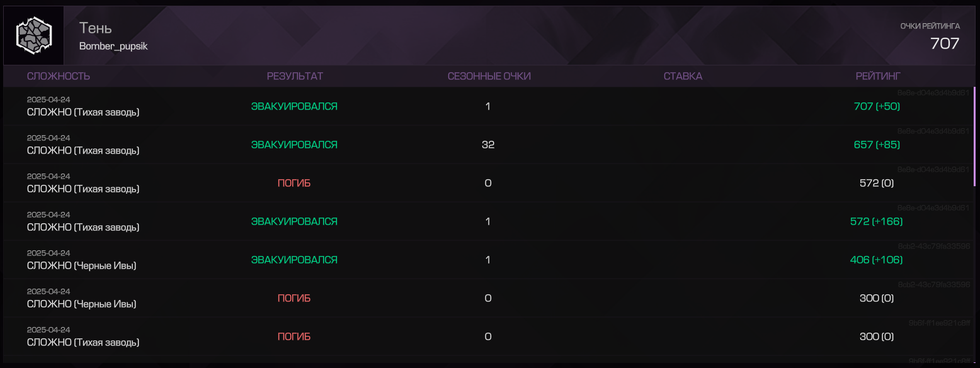Select the raid row with rating 707 (+50)

(489, 106)
